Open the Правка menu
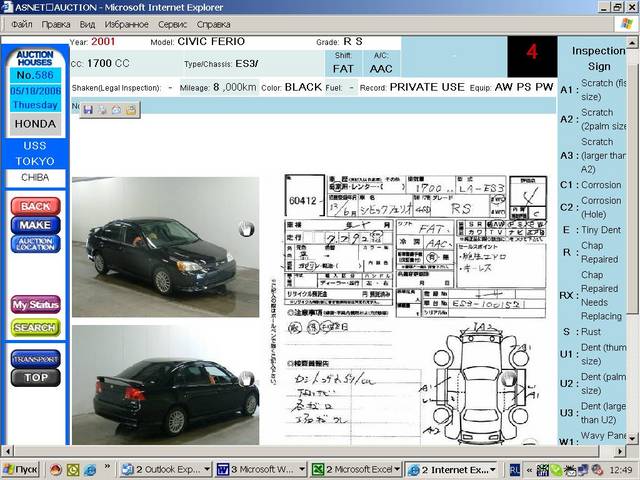 (x=56, y=24)
